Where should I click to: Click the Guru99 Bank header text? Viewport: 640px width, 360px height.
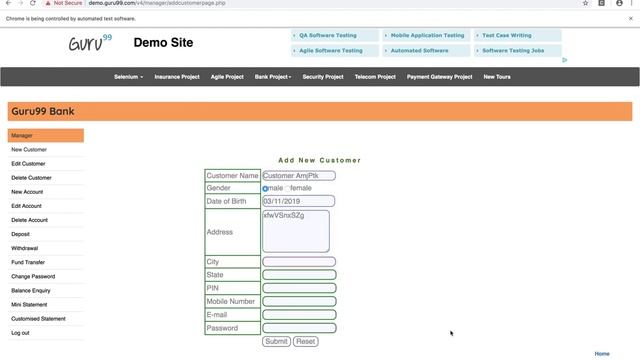[x=43, y=111]
